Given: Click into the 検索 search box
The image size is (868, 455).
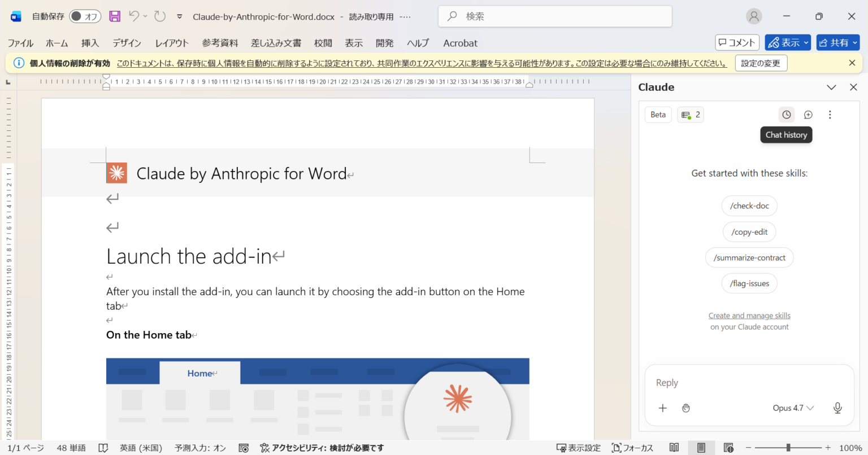Looking at the screenshot, I should [x=555, y=16].
